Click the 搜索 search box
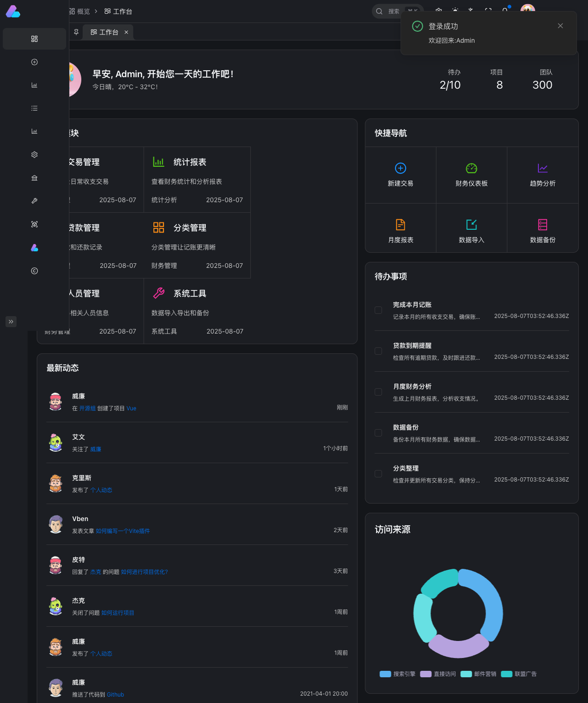 click(x=398, y=11)
